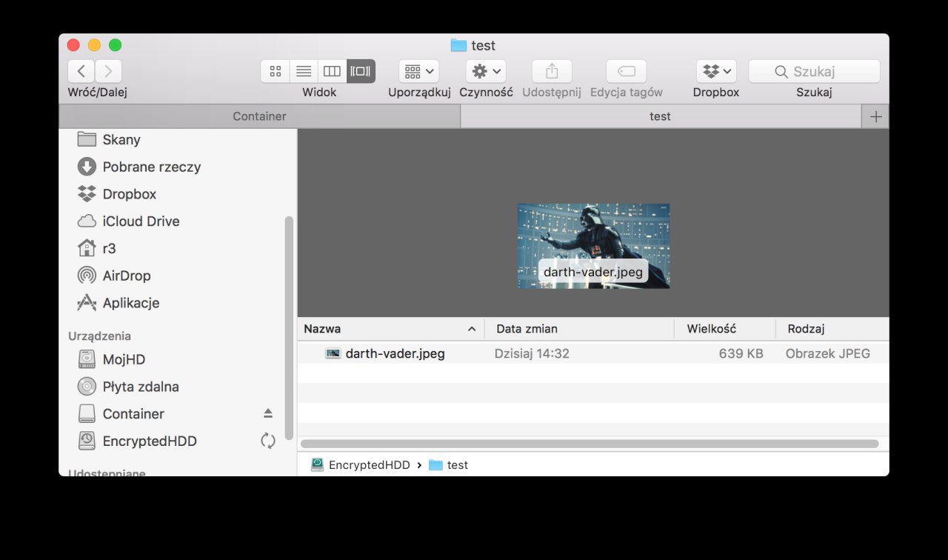Viewport: 948px width, 560px height.
Task: Select Płyta zdalna remote disc
Action: (128, 387)
